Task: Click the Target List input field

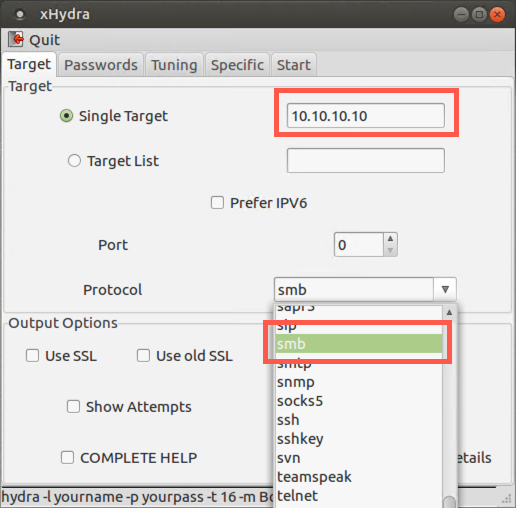Action: [366, 160]
